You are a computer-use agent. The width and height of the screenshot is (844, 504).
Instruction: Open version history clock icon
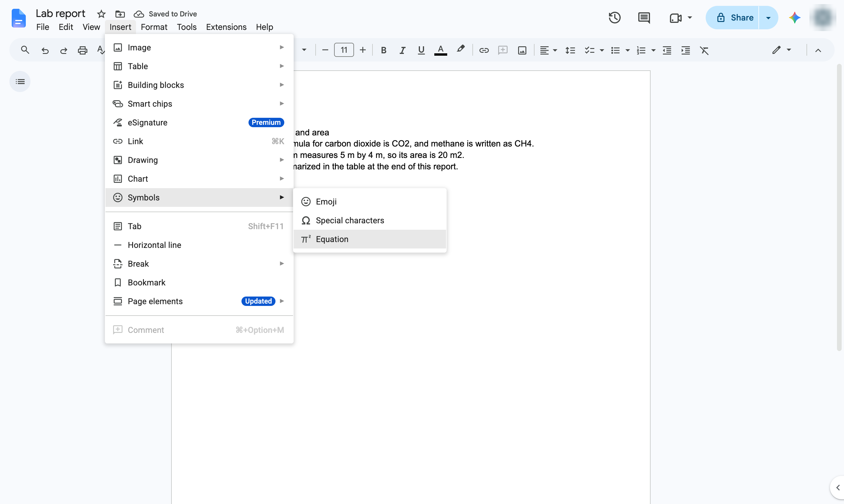point(615,18)
